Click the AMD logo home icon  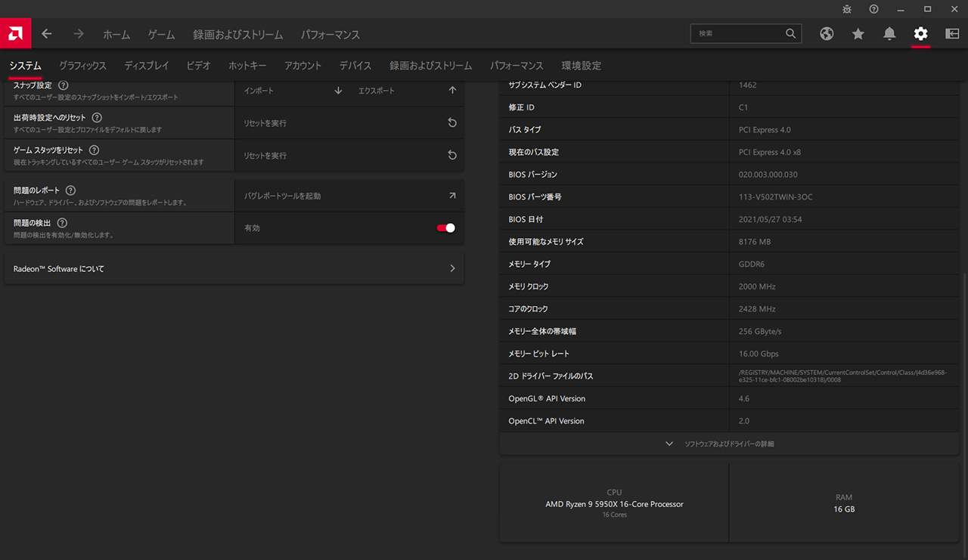[15, 34]
